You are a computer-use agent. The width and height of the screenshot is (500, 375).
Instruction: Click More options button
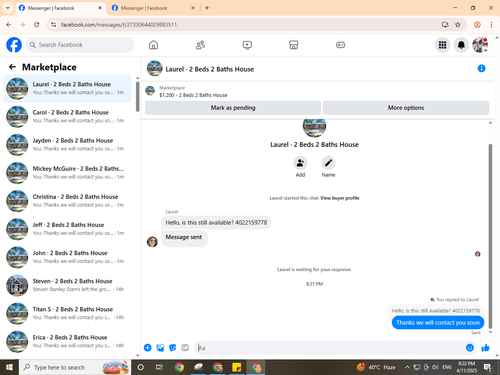(x=406, y=108)
